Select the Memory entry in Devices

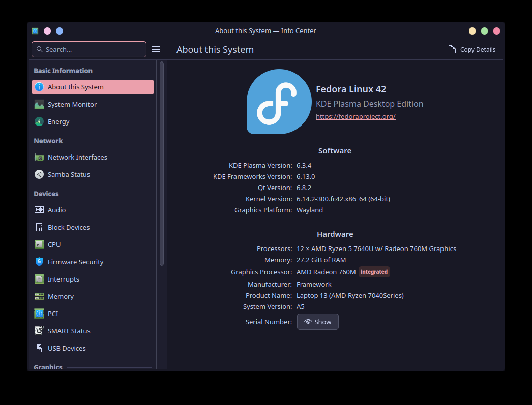(61, 296)
